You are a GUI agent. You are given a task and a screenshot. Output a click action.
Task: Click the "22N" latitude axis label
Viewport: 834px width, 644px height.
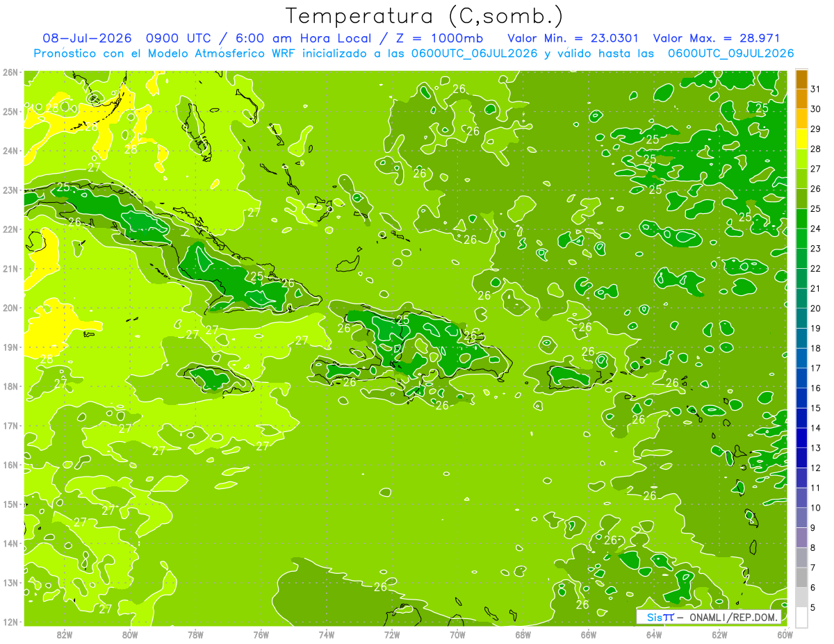(x=10, y=229)
